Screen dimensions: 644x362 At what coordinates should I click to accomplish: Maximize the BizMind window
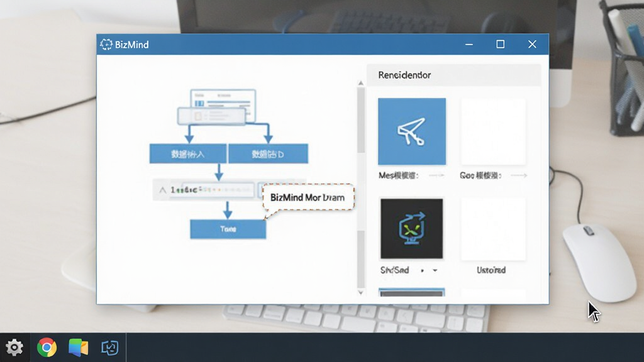[500, 45]
